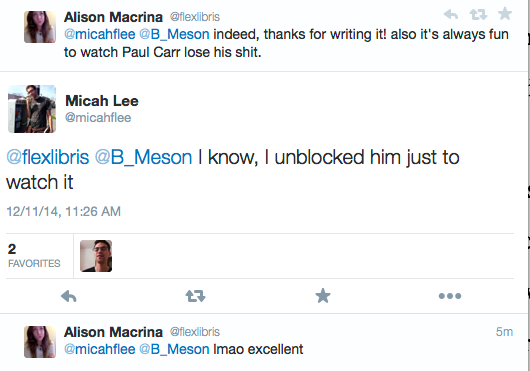Favorite the main tweet with the star
Image resolution: width=530 pixels, height=371 pixels.
[x=323, y=296]
